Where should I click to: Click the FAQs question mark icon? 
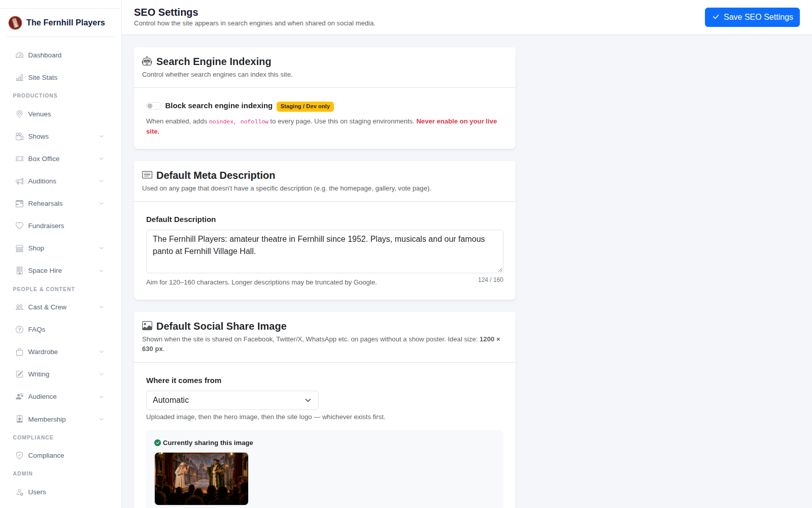[20, 330]
